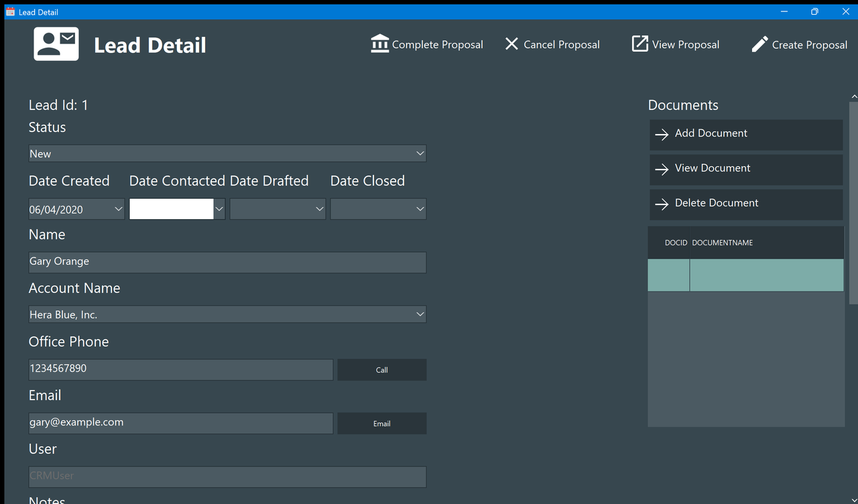Screen dimensions: 858x504
Task: Click the arrow icon beside Add Document
Action: [662, 134]
